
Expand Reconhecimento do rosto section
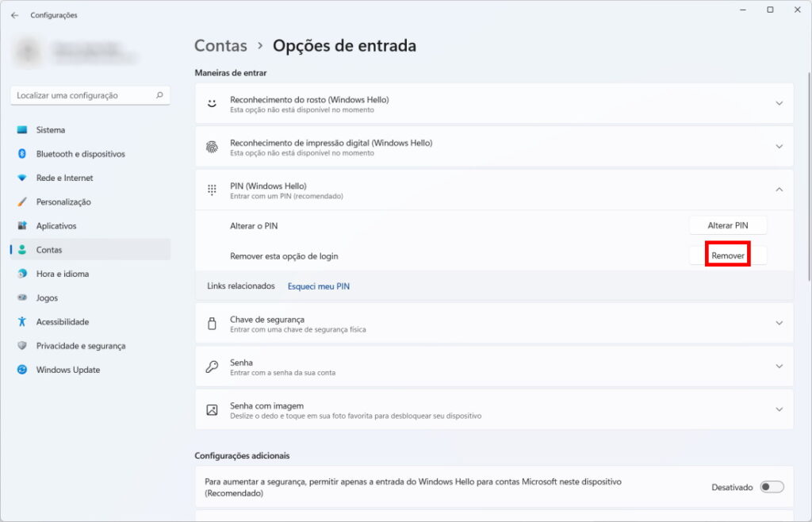coord(779,104)
